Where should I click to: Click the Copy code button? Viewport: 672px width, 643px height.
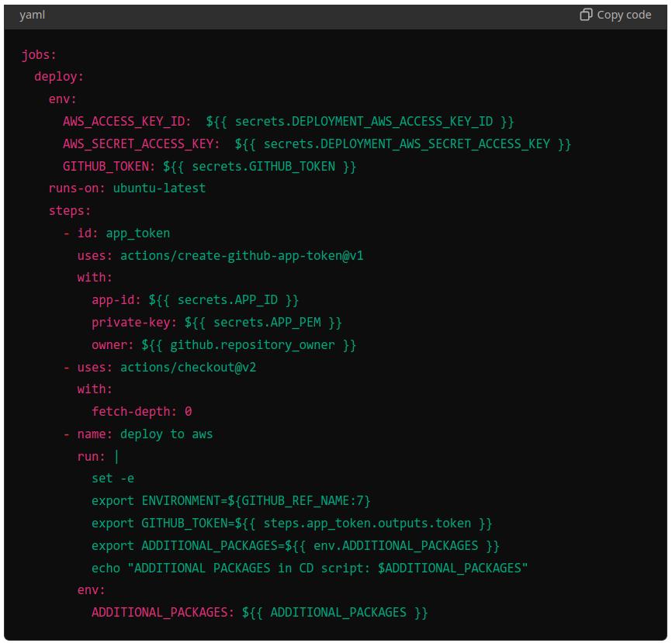pos(615,15)
